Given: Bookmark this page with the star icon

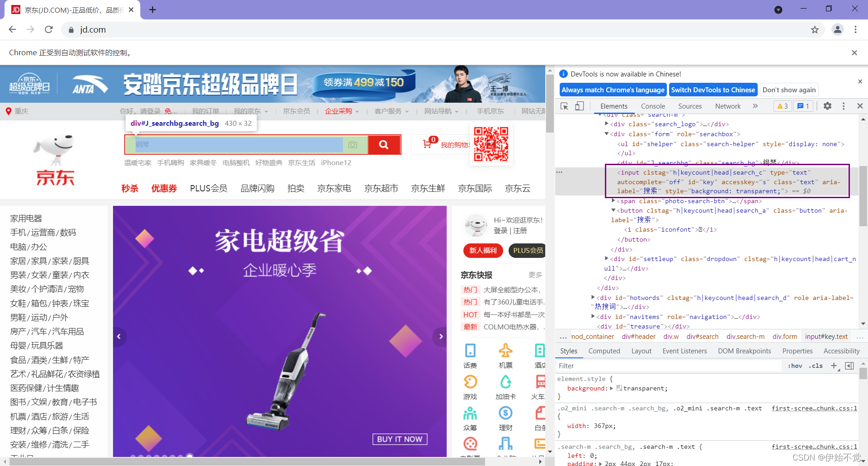Looking at the screenshot, I should [x=815, y=30].
